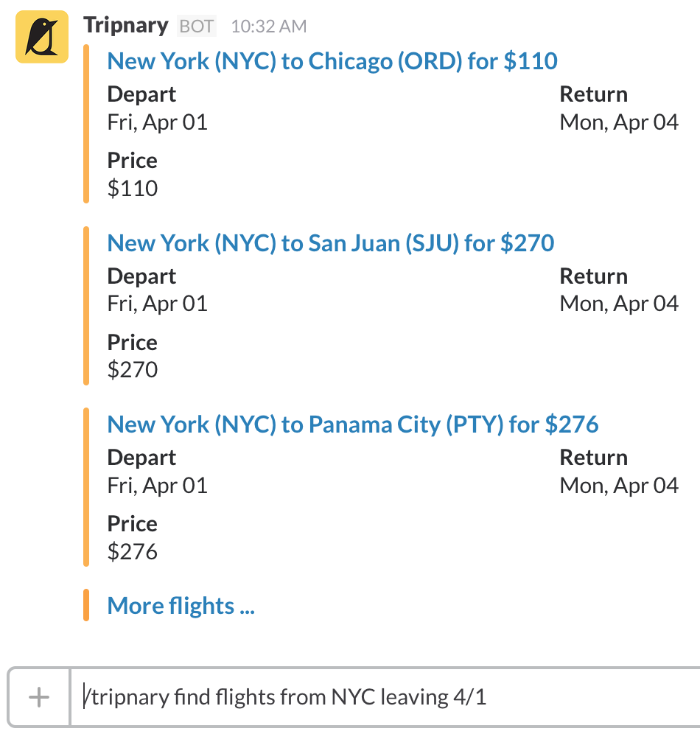
Task: Click the San Juan flight return date
Action: 619,303
